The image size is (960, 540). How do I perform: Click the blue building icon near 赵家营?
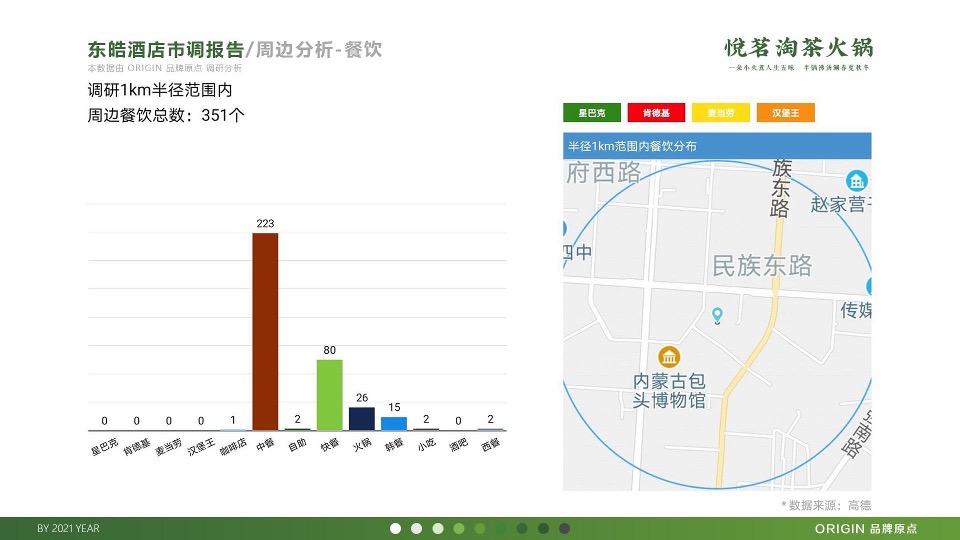857,181
